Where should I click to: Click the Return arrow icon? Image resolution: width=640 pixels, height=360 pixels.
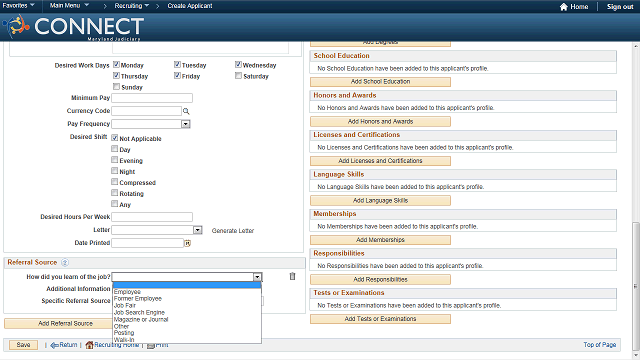(54, 345)
